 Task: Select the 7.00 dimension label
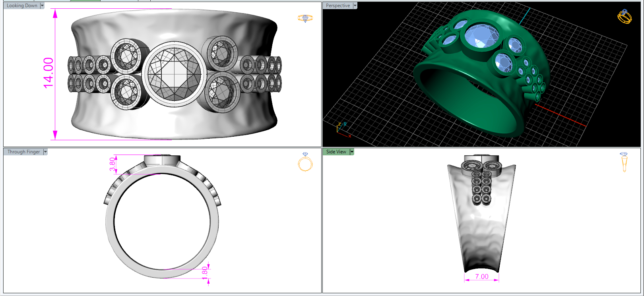click(x=482, y=277)
